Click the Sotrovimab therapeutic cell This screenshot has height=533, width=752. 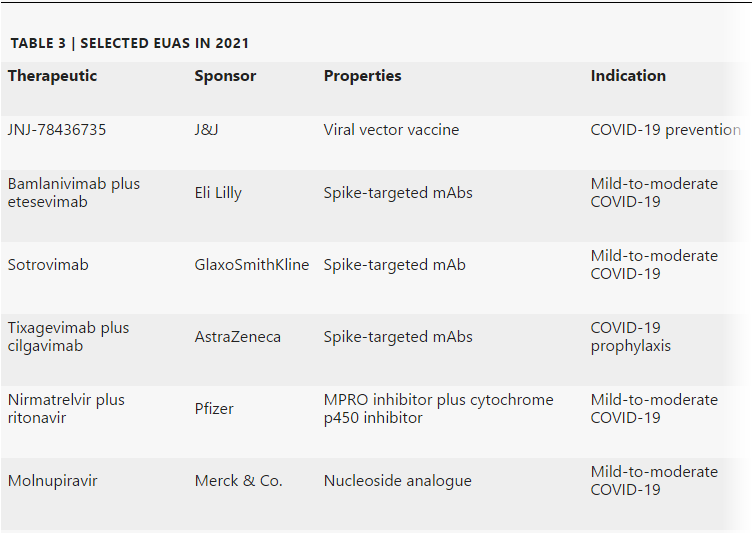[48, 265]
